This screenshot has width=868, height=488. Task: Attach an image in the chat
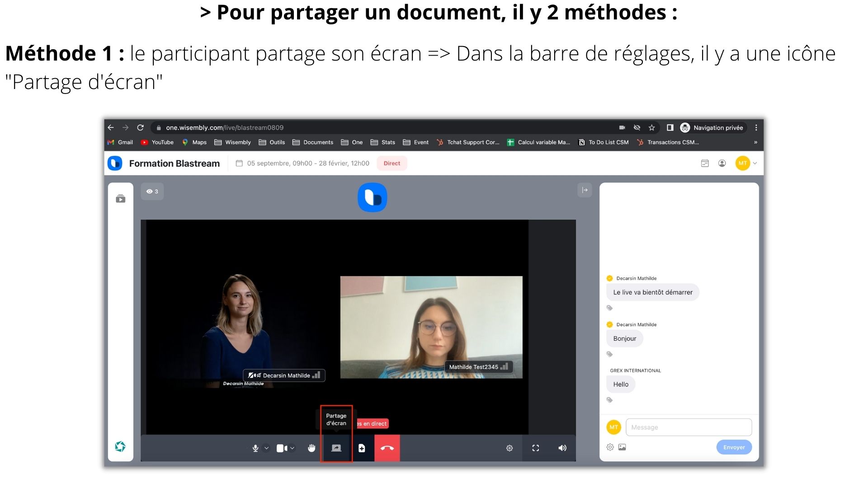coord(622,447)
